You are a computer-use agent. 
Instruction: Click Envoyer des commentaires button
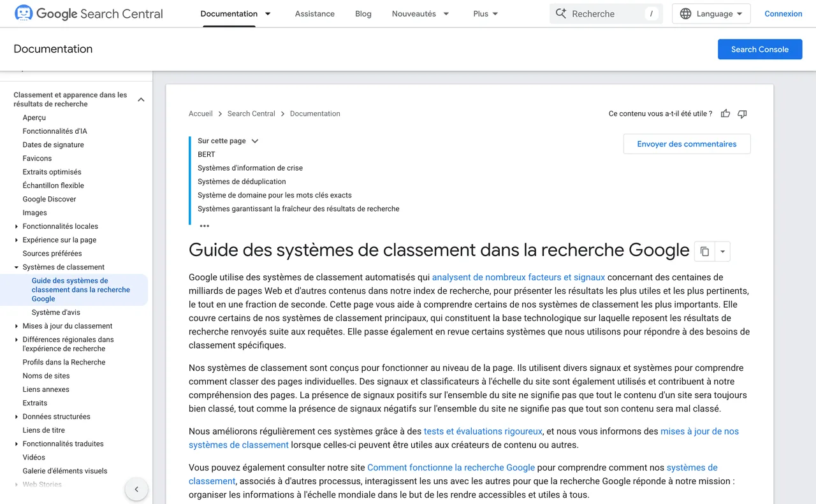point(687,144)
